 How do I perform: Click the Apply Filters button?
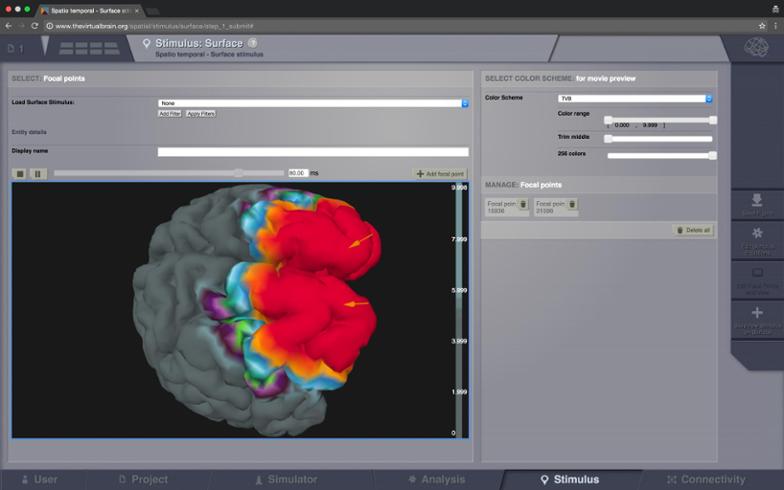tap(200, 114)
